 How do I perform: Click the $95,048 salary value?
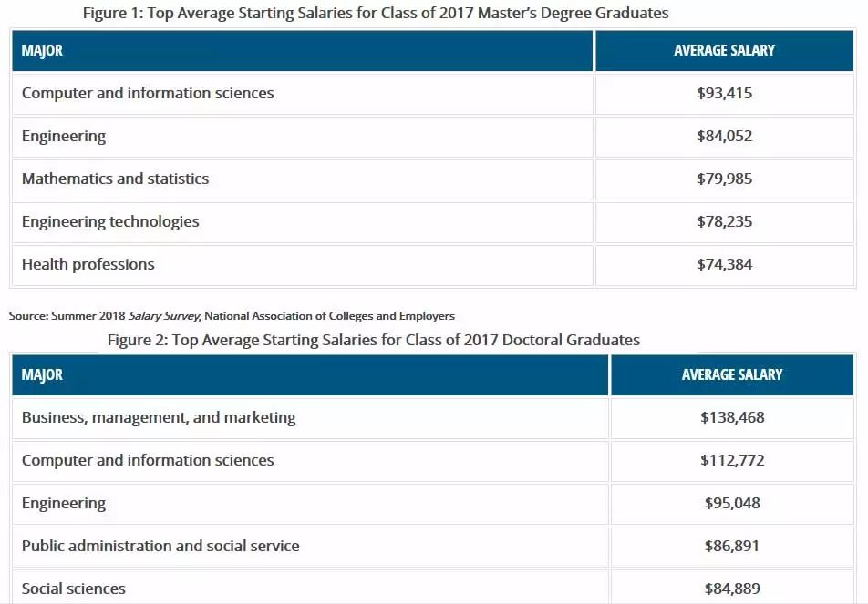coord(732,503)
